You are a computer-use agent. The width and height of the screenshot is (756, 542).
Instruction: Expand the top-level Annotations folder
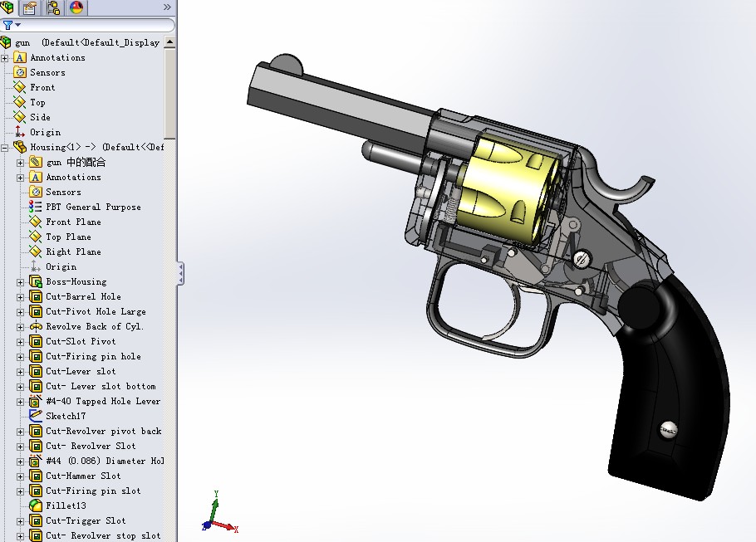[x=4, y=58]
